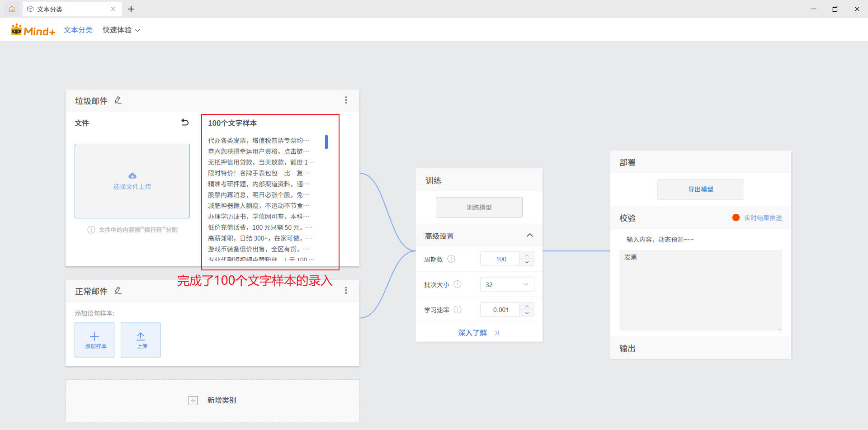Close the 文本分类 tab
The height and width of the screenshot is (430, 868).
[x=113, y=9]
